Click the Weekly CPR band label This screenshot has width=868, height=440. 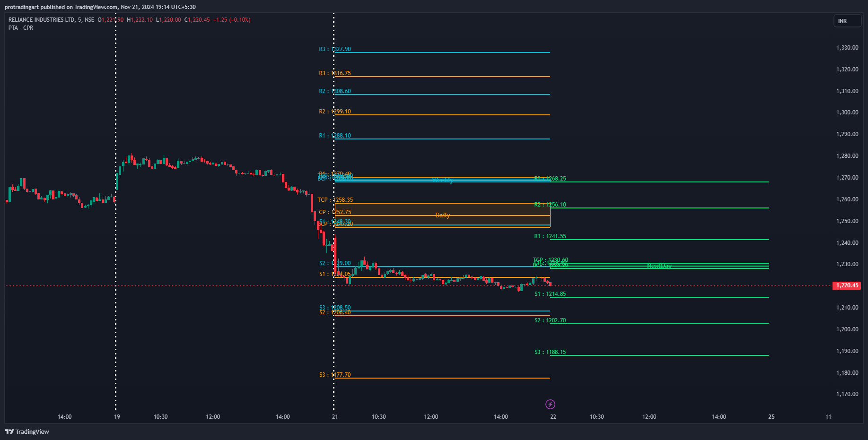click(x=443, y=180)
